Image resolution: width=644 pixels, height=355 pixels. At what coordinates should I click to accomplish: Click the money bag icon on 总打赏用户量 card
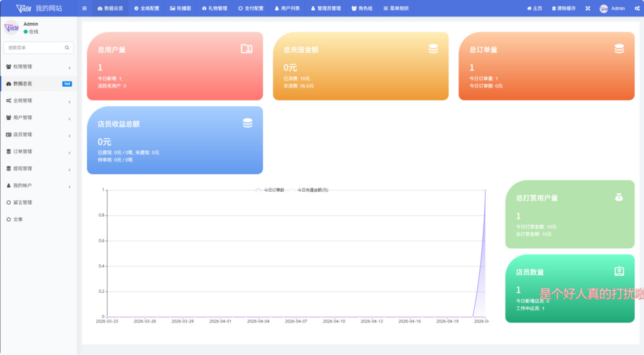[x=619, y=197]
